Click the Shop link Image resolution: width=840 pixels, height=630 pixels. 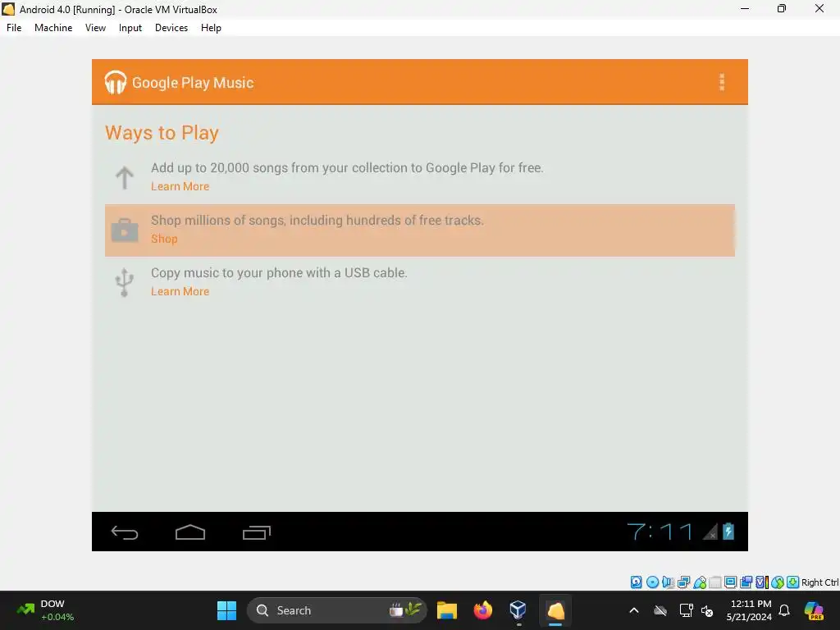(x=164, y=239)
